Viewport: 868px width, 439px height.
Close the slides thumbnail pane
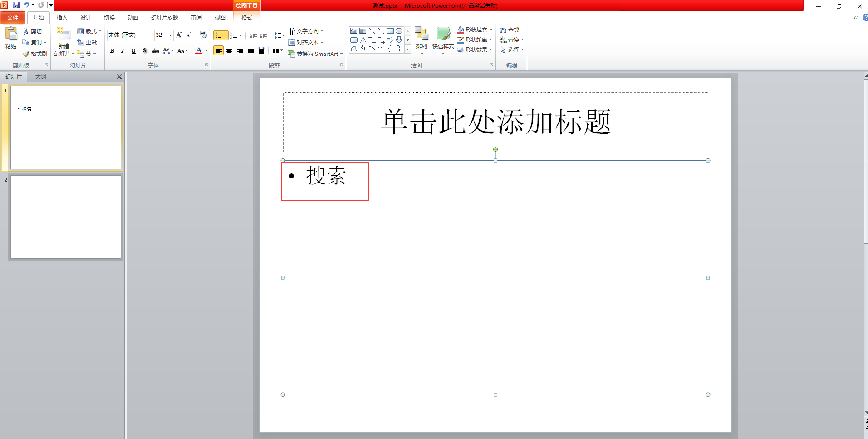pos(119,77)
